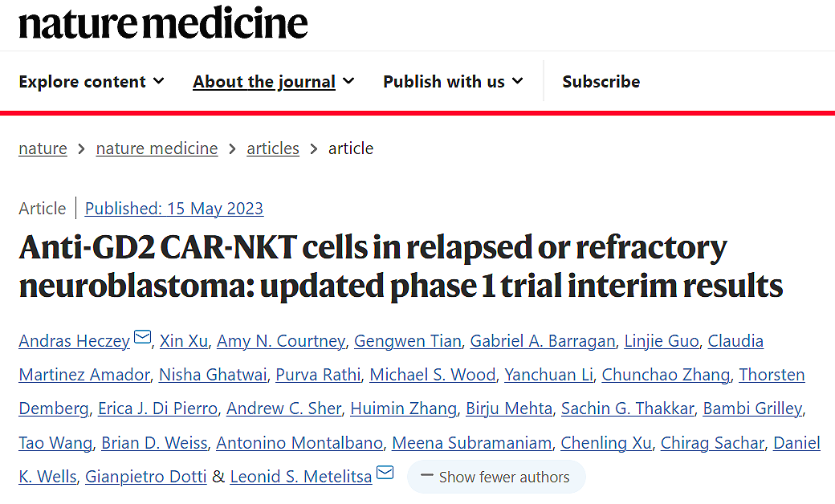Expand the Explore content dropdown
This screenshot has width=835, height=504.
point(92,81)
